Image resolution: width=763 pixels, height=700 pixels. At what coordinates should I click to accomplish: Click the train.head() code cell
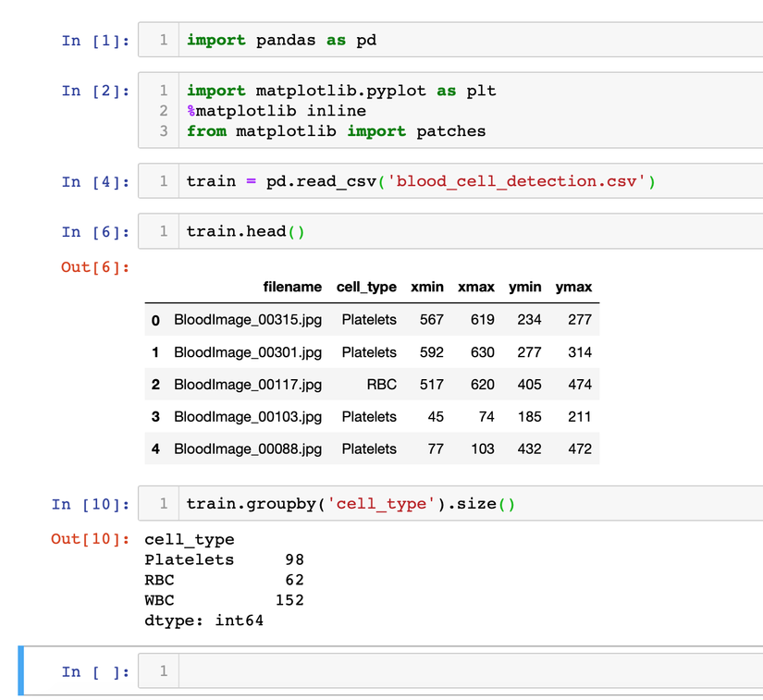point(462,231)
